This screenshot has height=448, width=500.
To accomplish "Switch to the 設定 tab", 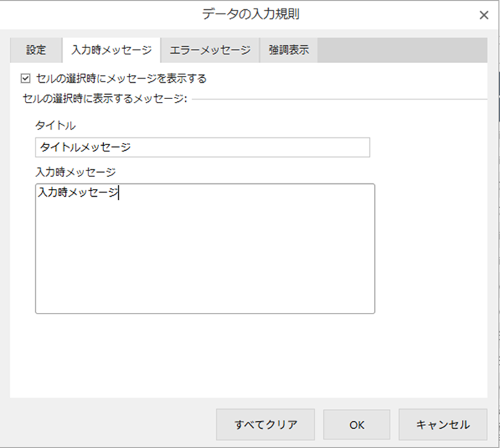I will [36, 50].
